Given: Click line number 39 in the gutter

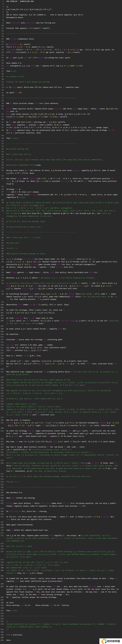Looking at the screenshot, I should 2,103.
